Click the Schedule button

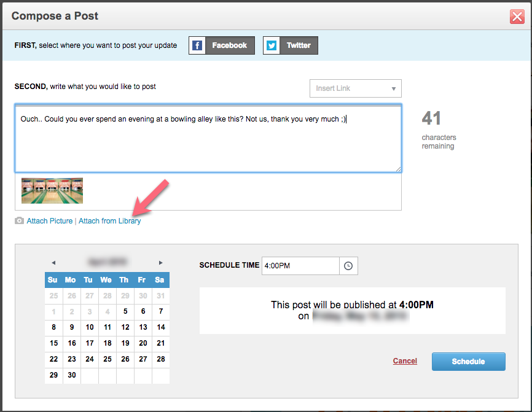coord(469,362)
